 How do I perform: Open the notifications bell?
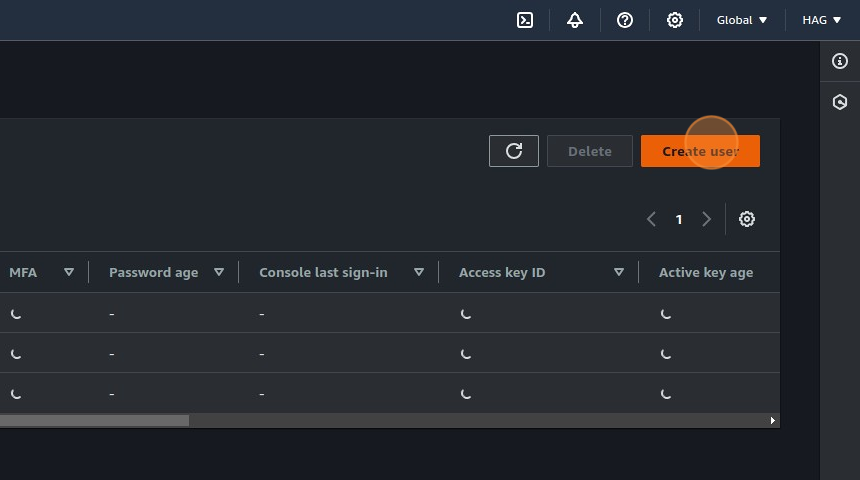[575, 20]
